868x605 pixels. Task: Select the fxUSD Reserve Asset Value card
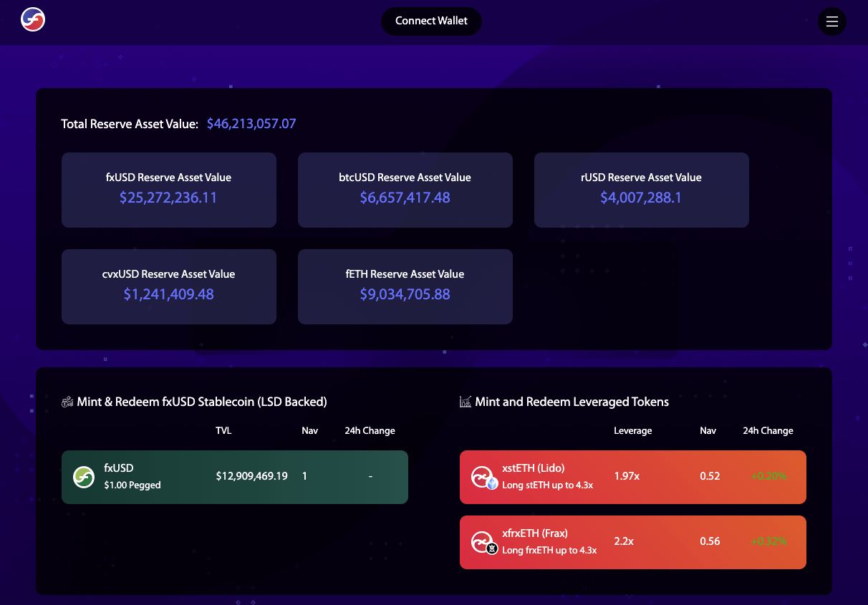pos(169,190)
